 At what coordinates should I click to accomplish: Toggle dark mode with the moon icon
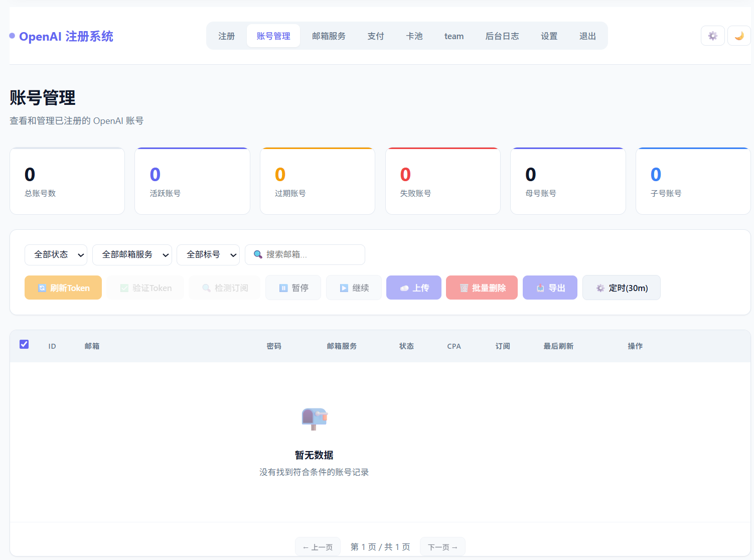738,35
